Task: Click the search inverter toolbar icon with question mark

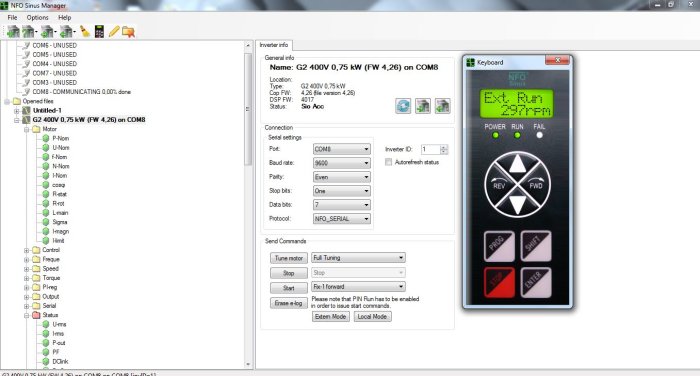Action: point(29,32)
